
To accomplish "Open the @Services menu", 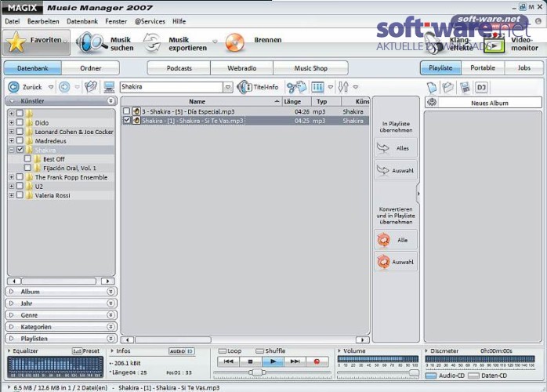I will 150,22.
